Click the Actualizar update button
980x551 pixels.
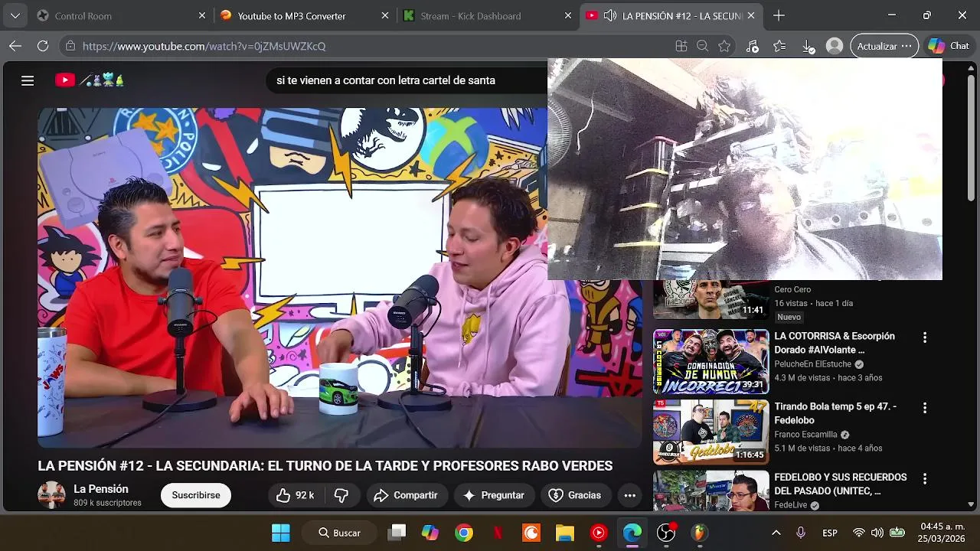click(x=884, y=46)
